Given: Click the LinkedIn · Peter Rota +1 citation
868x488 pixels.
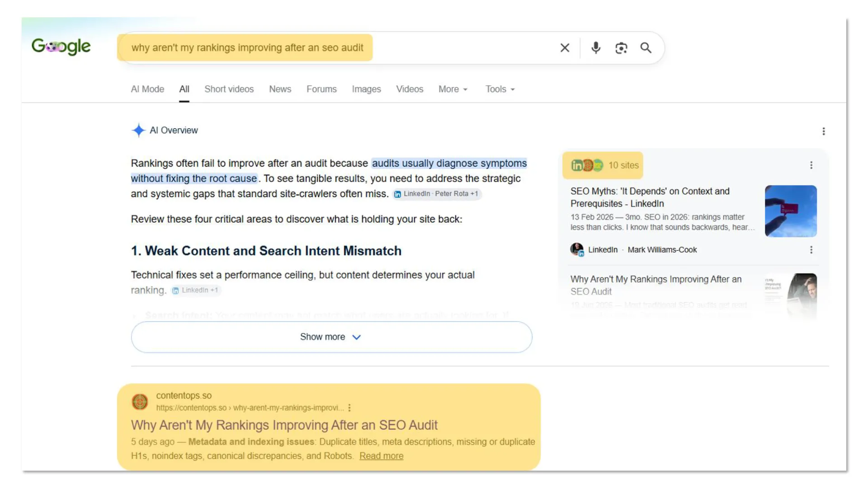Looking at the screenshot, I should pos(437,194).
